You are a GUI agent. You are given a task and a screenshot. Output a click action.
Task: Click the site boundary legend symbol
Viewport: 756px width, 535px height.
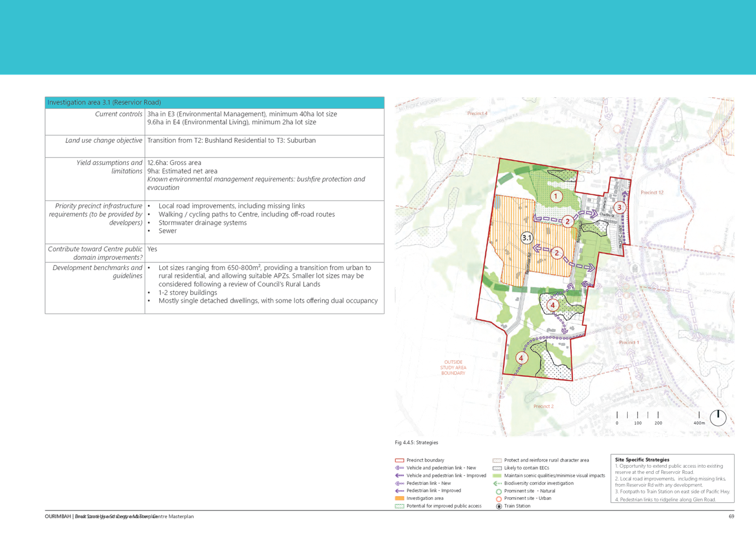click(x=399, y=460)
